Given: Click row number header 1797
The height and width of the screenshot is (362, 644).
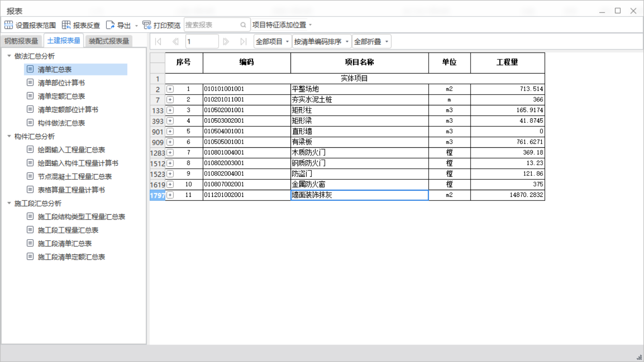Looking at the screenshot, I should pos(157,195).
